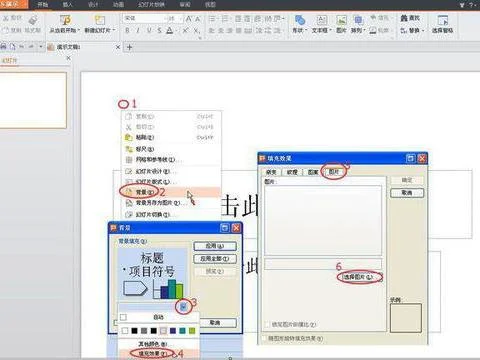This screenshot has height=360, width=480.
Task: Tick the Rotate fill effect with shape checkbox
Action: click(x=264, y=338)
